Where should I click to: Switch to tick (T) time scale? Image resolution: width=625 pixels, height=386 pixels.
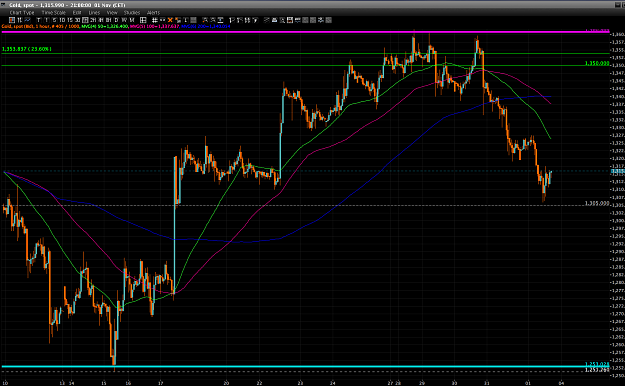coord(39,20)
